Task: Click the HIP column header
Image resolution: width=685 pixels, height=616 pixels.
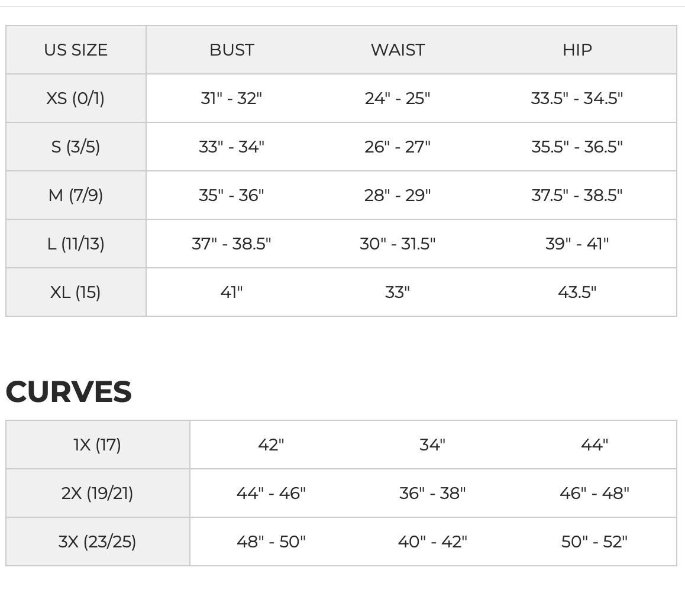Action: [x=577, y=50]
